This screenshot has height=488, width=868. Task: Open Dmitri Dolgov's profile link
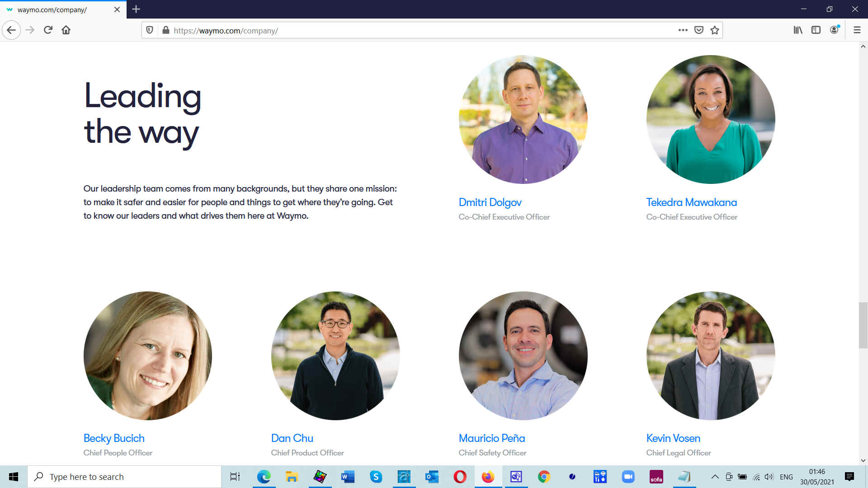click(x=490, y=202)
